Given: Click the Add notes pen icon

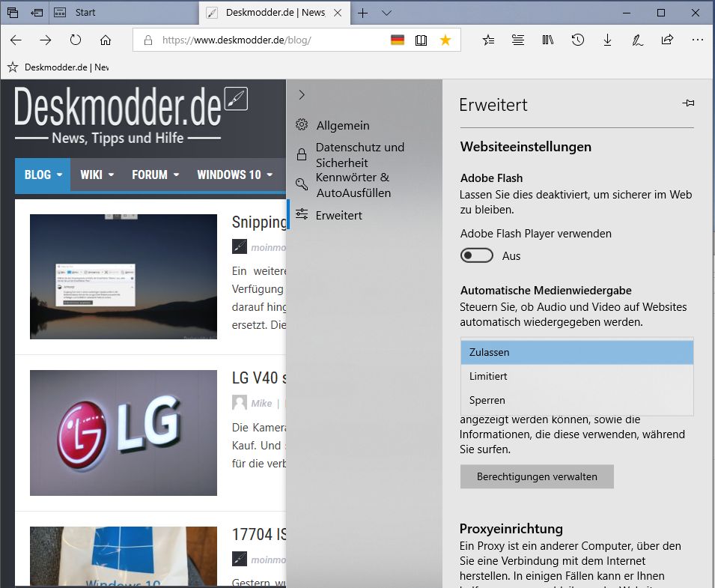Looking at the screenshot, I should click(x=637, y=40).
